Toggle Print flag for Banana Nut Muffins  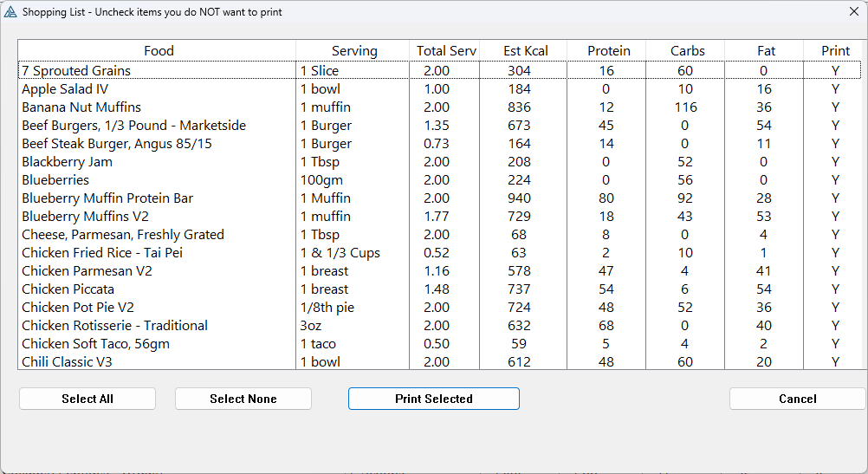point(835,107)
